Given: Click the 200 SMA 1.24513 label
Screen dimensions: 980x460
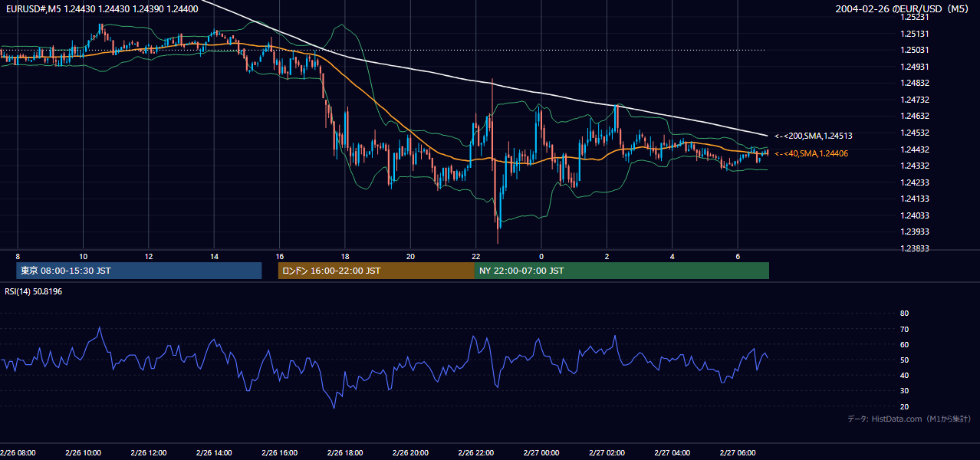Looking at the screenshot, I should [814, 136].
